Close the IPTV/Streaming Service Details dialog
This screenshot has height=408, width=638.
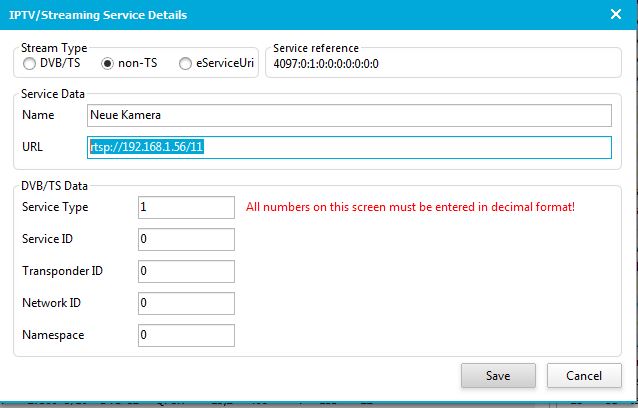(x=616, y=14)
